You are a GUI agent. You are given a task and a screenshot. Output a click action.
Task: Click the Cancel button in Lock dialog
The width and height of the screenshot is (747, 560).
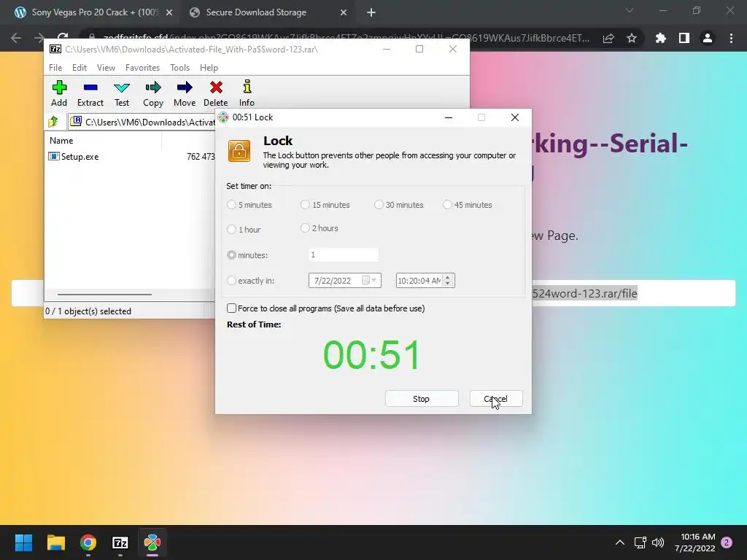pyautogui.click(x=496, y=399)
